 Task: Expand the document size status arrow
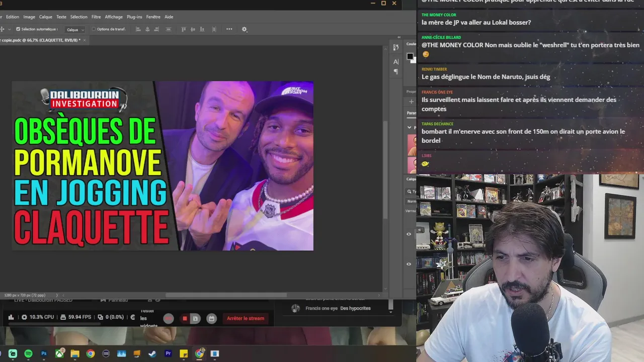(x=56, y=295)
